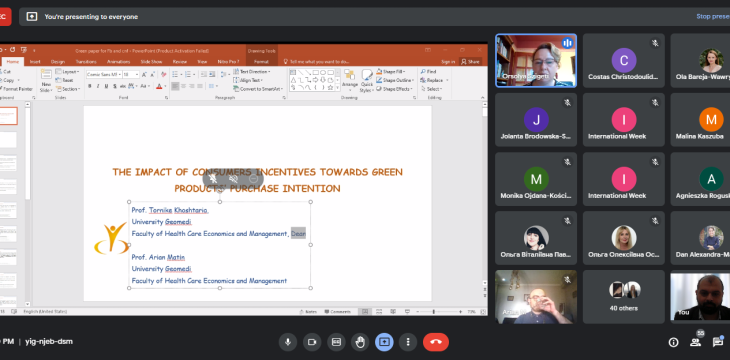Apply strikethrough formatting

[x=123, y=86]
